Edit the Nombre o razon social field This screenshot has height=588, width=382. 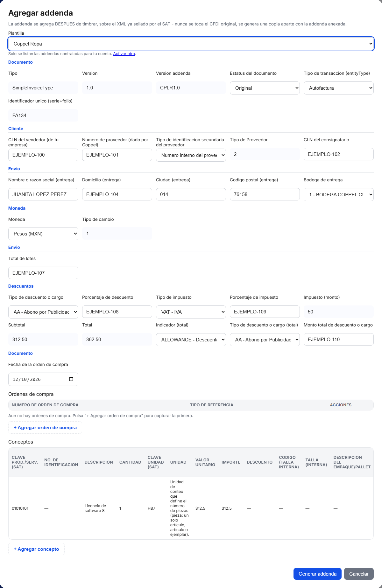[43, 194]
